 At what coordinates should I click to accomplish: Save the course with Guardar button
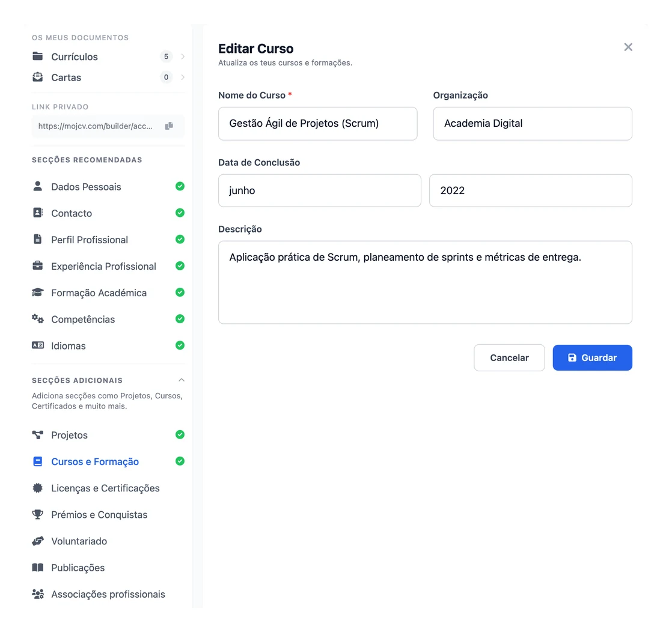[x=592, y=358]
